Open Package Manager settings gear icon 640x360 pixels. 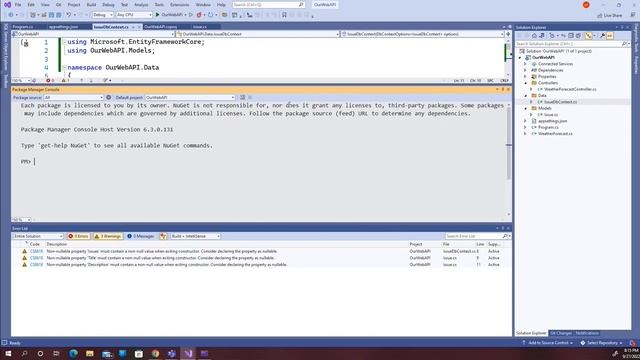pos(109,98)
